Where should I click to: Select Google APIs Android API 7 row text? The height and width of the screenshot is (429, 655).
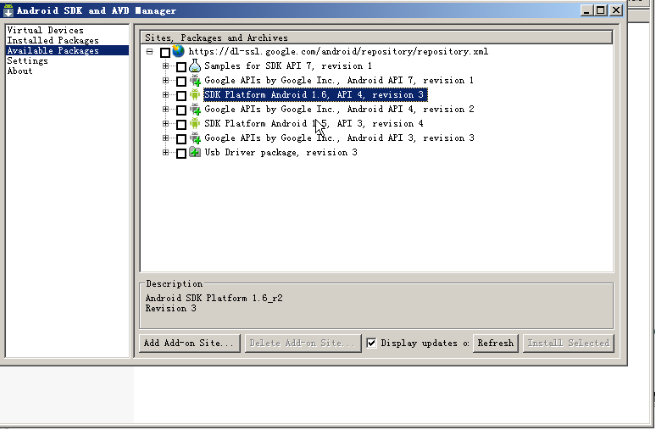coord(339,80)
